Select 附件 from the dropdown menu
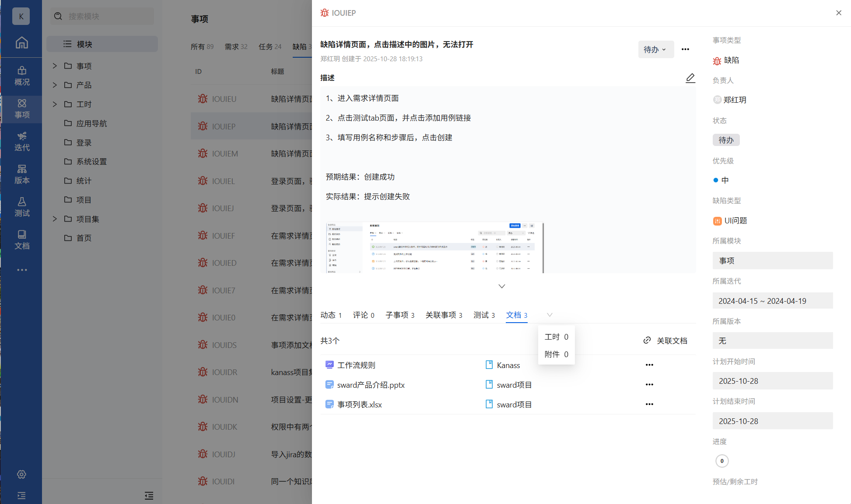The height and width of the screenshot is (504, 851). 556,354
